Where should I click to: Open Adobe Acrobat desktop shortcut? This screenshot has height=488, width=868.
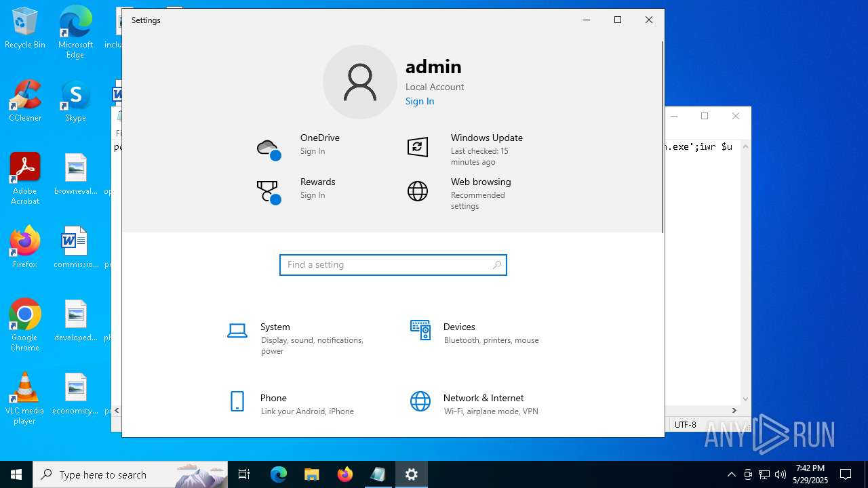point(25,179)
